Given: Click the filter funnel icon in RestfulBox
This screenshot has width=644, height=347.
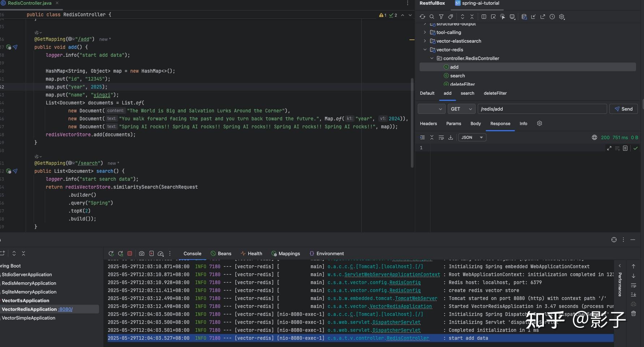Looking at the screenshot, I should point(441,17).
